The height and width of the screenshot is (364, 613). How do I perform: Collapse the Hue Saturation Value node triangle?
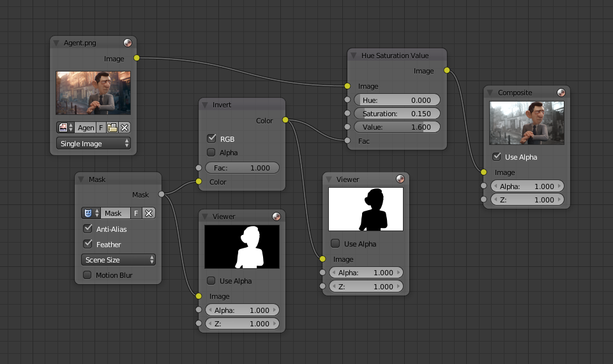point(354,56)
